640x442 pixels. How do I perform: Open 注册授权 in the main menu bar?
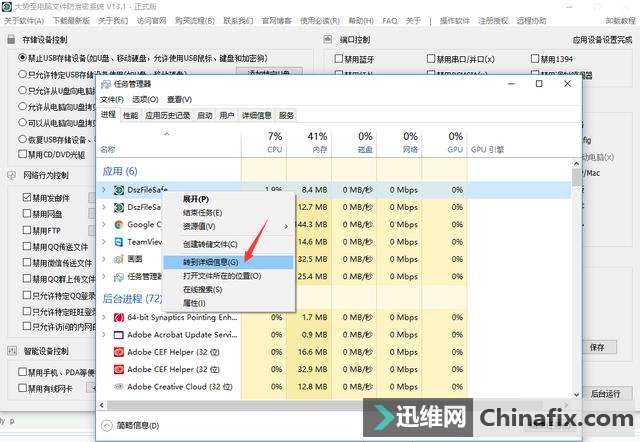click(493, 20)
